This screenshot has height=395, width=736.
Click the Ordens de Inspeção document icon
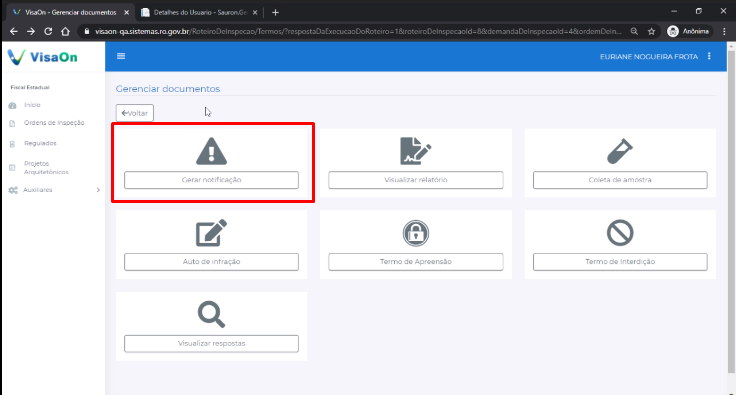pos(13,123)
